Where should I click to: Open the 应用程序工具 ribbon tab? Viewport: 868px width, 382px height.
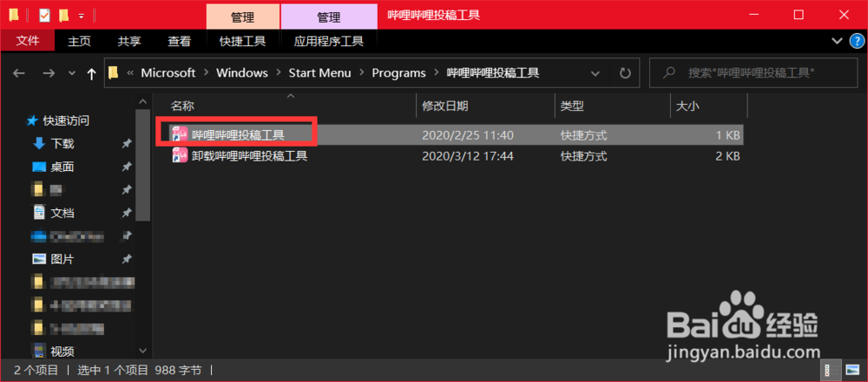[329, 41]
